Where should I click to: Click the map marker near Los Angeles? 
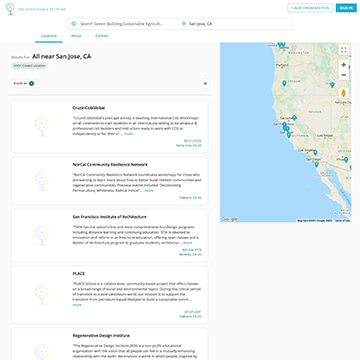click(x=315, y=153)
